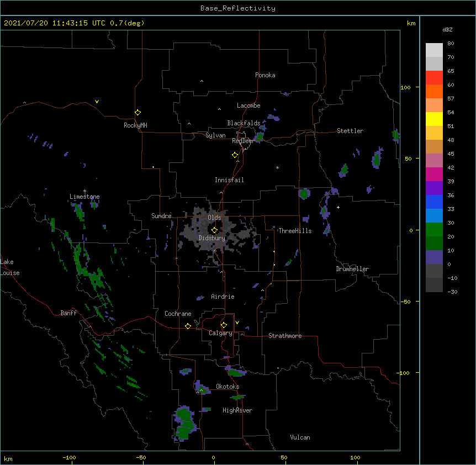The image size is (476, 465).
Task: Click the Okotoks town label
Action: point(228,387)
